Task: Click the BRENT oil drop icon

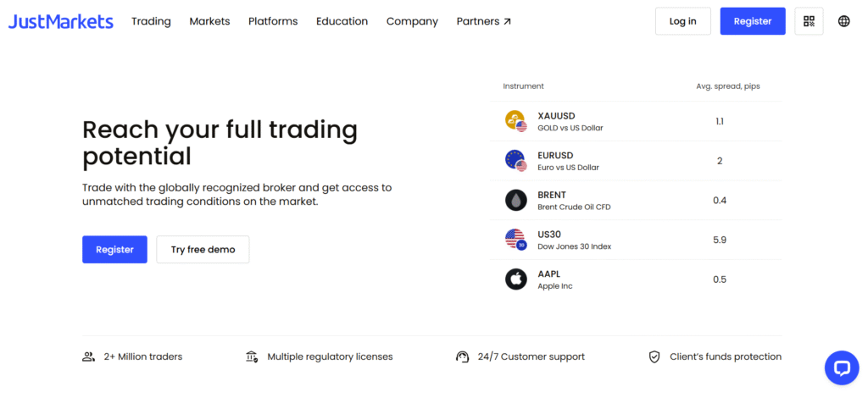Action: click(516, 200)
